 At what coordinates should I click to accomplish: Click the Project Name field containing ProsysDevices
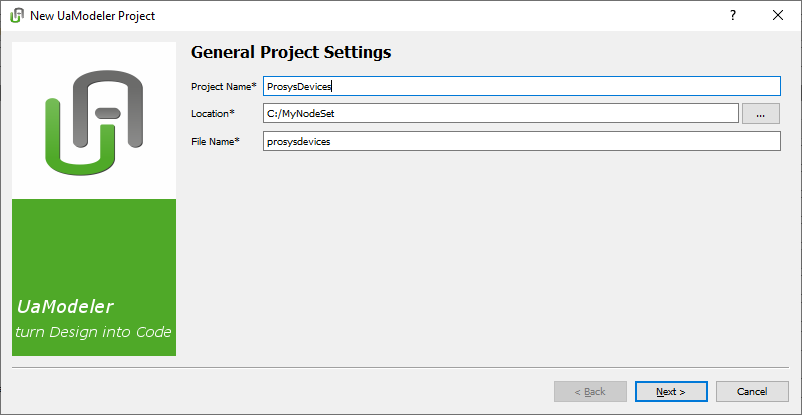[x=522, y=86]
